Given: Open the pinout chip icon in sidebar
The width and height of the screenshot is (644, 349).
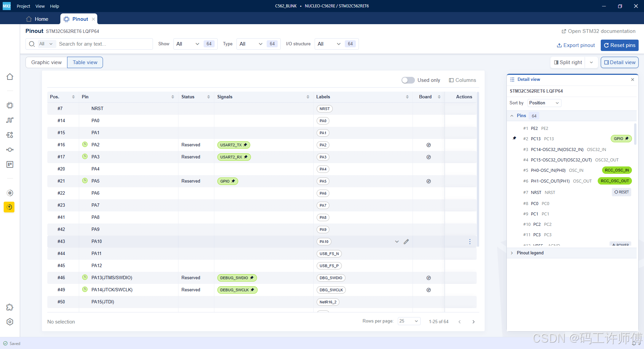Looking at the screenshot, I should click(10, 105).
